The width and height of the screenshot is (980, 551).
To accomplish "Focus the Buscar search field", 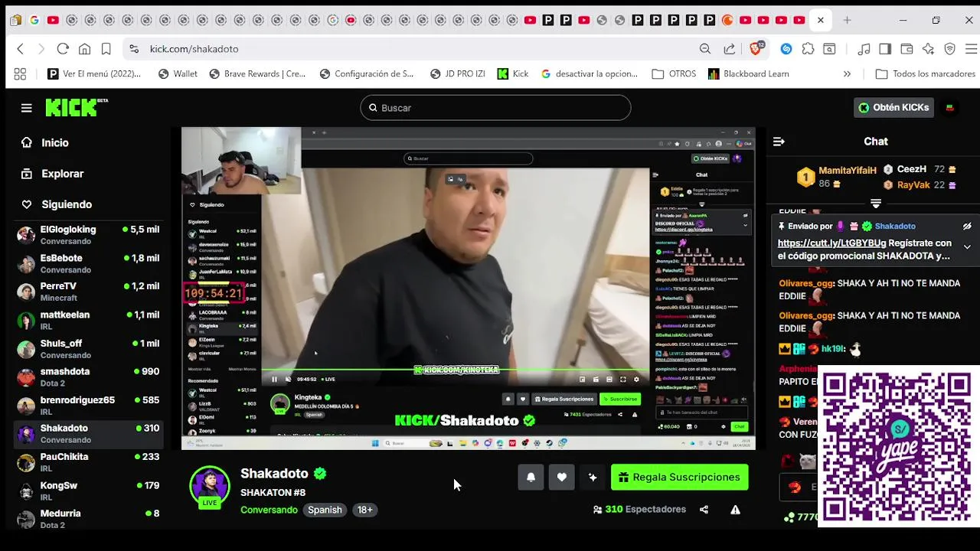I will [x=495, y=108].
